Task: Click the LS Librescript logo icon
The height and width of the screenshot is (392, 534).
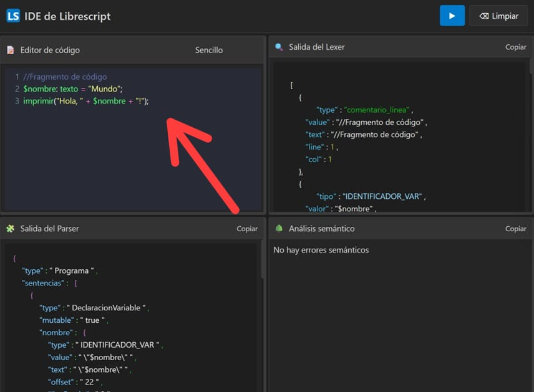Action: click(13, 16)
